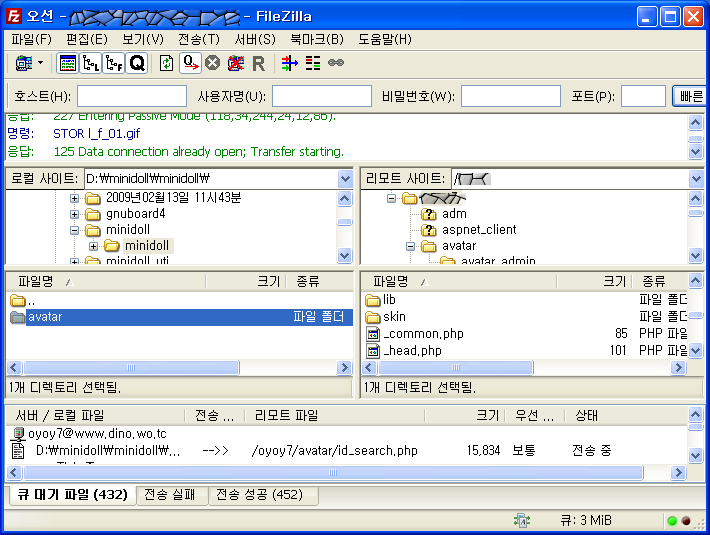Focus the 사용자명(U) input field
Image resolution: width=710 pixels, height=535 pixels.
[321, 96]
